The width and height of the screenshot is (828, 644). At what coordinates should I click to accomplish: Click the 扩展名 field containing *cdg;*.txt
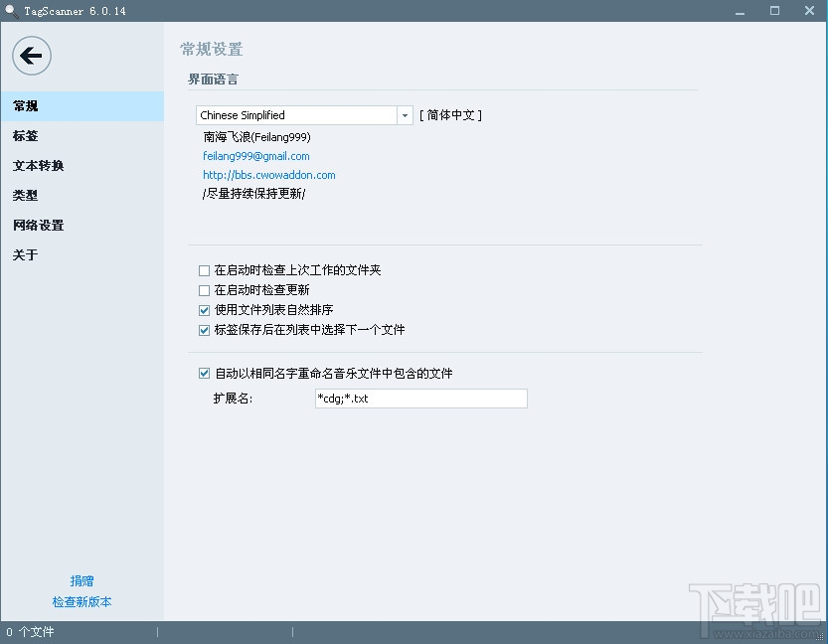coord(420,398)
